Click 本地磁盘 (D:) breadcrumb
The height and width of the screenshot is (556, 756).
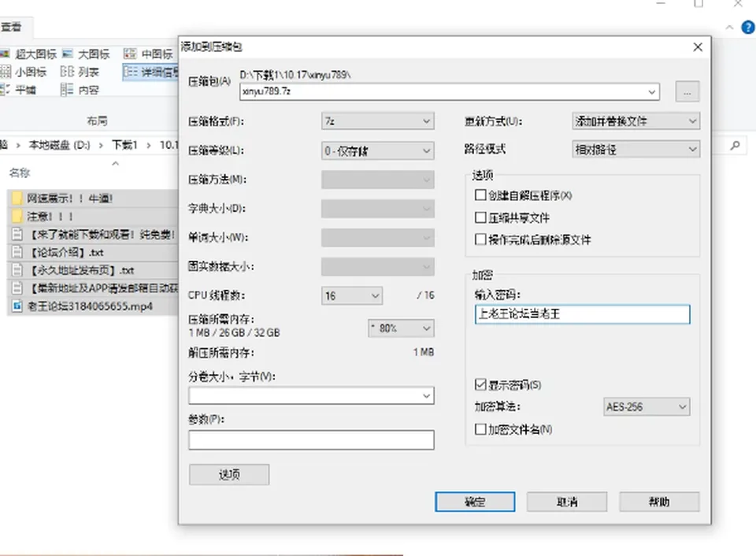click(59, 145)
